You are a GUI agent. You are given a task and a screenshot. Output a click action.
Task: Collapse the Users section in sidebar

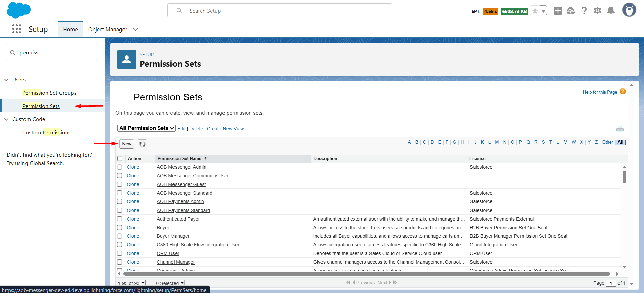[x=6, y=80]
